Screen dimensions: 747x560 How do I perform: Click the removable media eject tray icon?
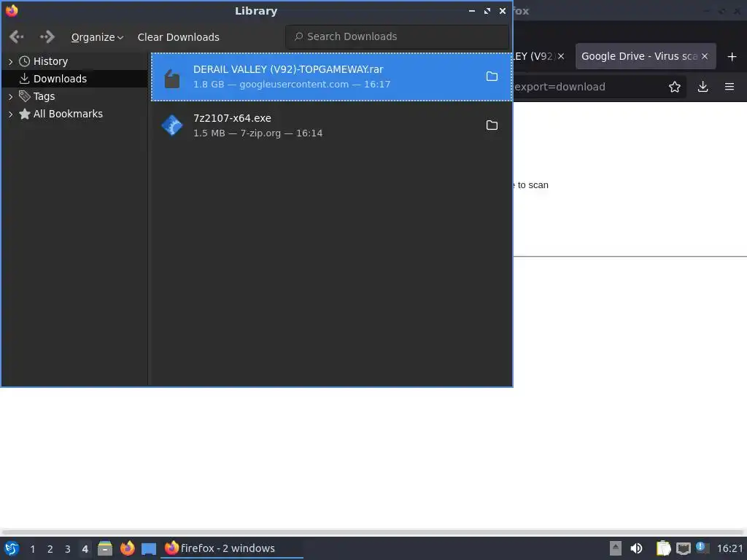point(616,548)
